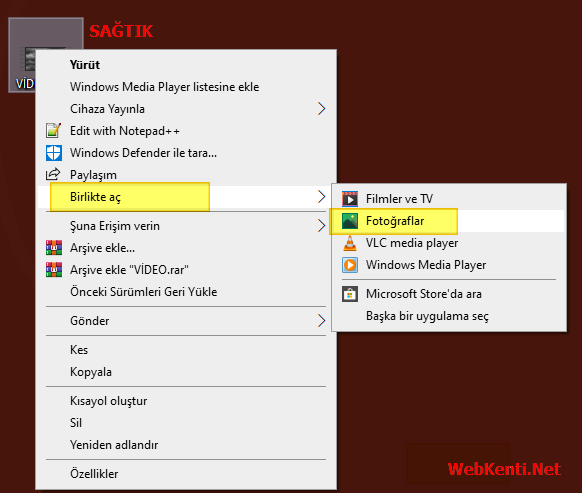Open with Filmler ve TV
The image size is (582, 493).
pos(449,199)
